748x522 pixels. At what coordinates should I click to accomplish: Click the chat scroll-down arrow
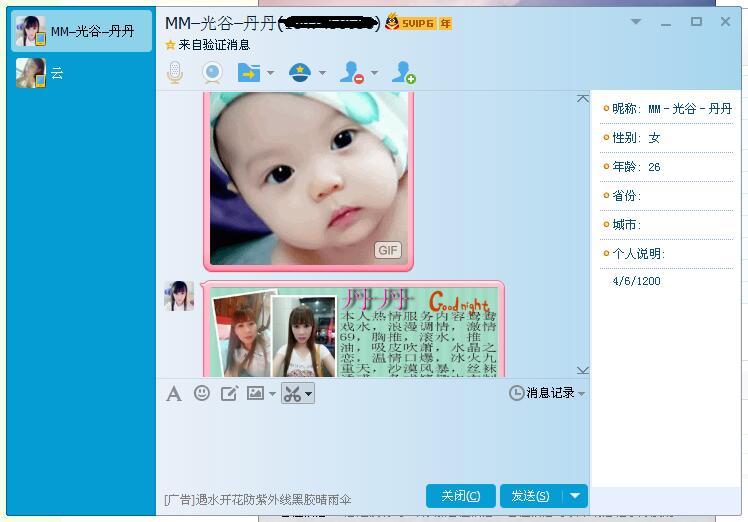(x=582, y=370)
